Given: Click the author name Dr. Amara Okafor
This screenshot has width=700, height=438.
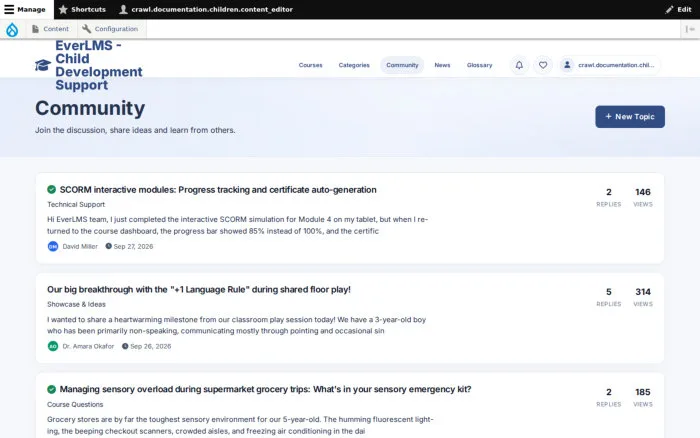Looking at the screenshot, I should 88,346.
